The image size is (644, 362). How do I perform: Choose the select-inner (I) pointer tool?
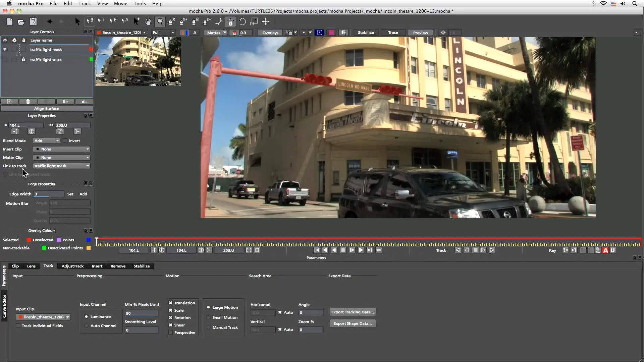[x=101, y=21]
